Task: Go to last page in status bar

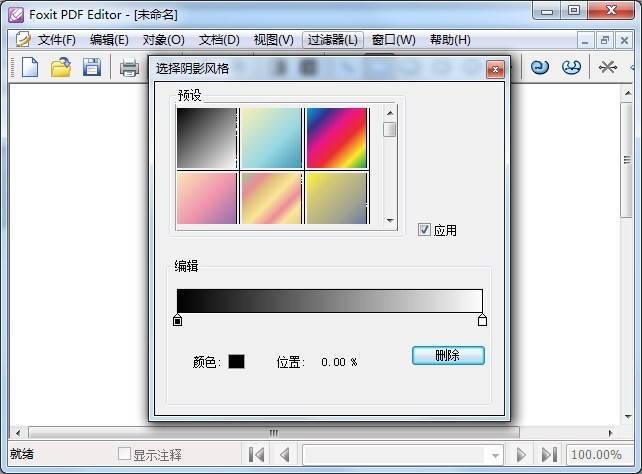Action: tap(549, 454)
